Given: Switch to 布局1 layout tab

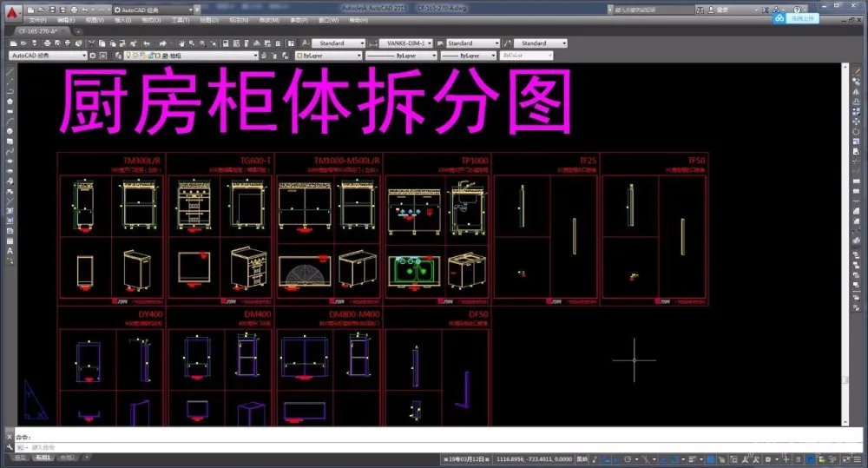Looking at the screenshot, I should click(43, 458).
